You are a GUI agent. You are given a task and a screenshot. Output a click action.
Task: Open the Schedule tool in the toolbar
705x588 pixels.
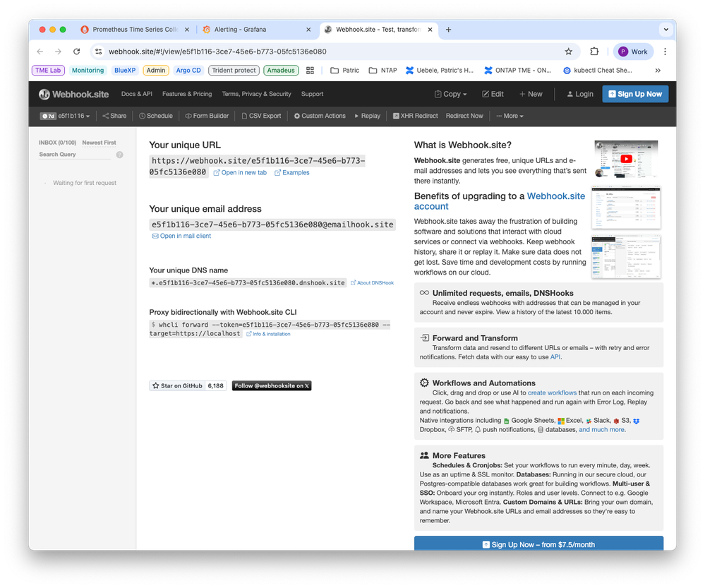[156, 115]
